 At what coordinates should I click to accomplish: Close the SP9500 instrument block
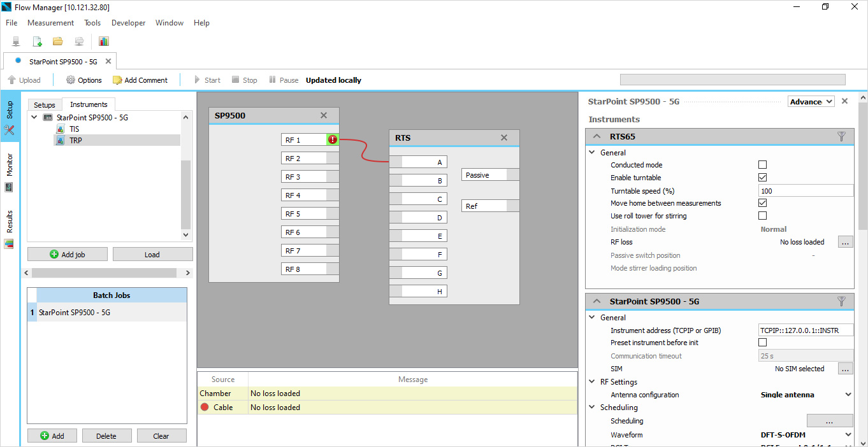click(324, 115)
